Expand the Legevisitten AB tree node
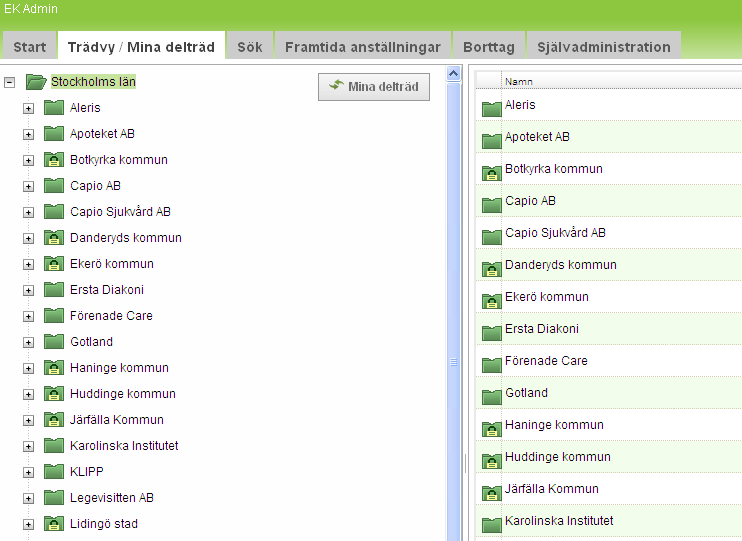Viewport: 742px width, 541px height. pyautogui.click(x=28, y=499)
